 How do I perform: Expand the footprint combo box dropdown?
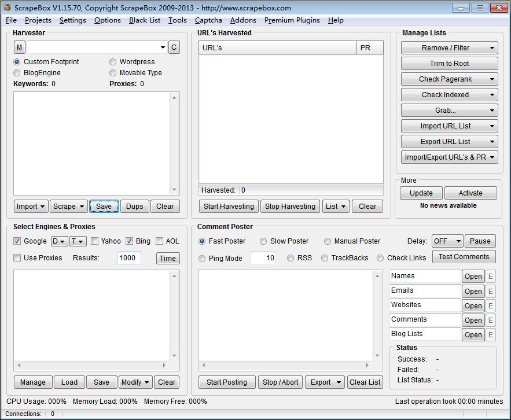[x=163, y=47]
